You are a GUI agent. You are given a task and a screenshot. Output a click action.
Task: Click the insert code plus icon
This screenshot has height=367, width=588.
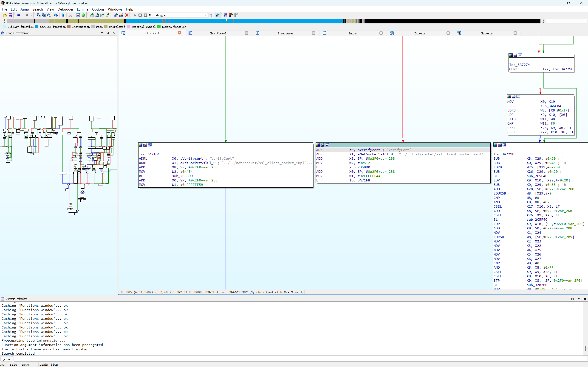tap(92, 15)
